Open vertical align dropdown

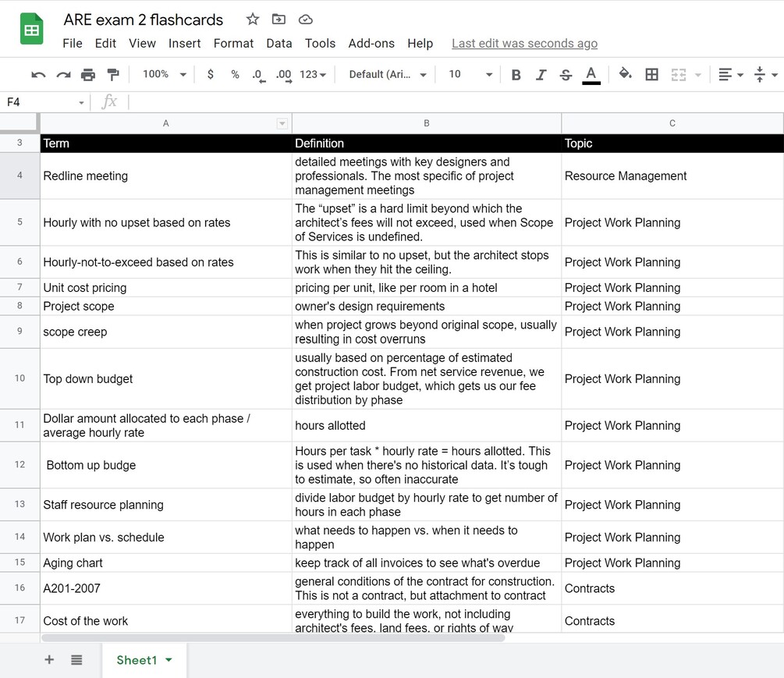(765, 74)
